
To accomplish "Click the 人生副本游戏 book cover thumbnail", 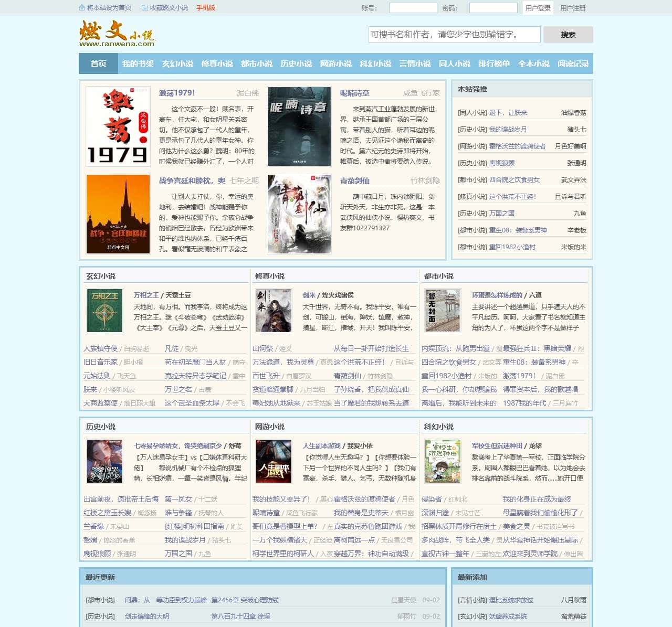I will [x=275, y=462].
